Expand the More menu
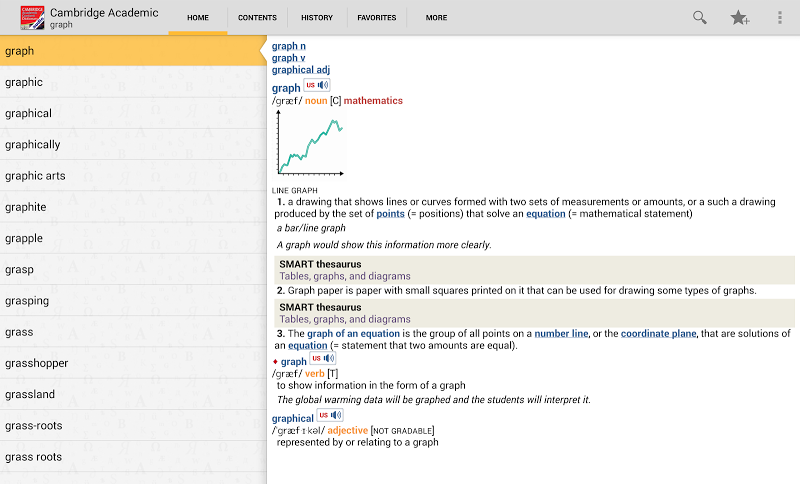Screen dimensions: 800x484 [436, 18]
